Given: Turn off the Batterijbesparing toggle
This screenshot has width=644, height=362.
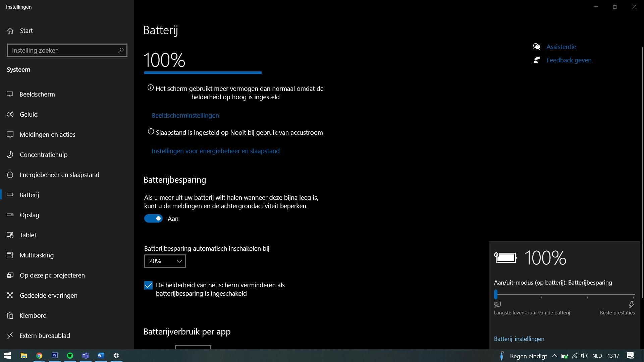Looking at the screenshot, I should tap(153, 219).
